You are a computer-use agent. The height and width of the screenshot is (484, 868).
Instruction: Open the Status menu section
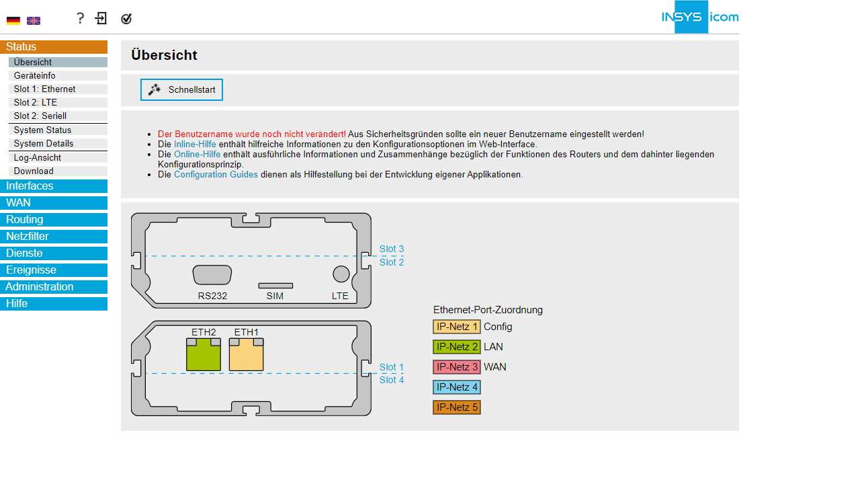click(x=54, y=47)
